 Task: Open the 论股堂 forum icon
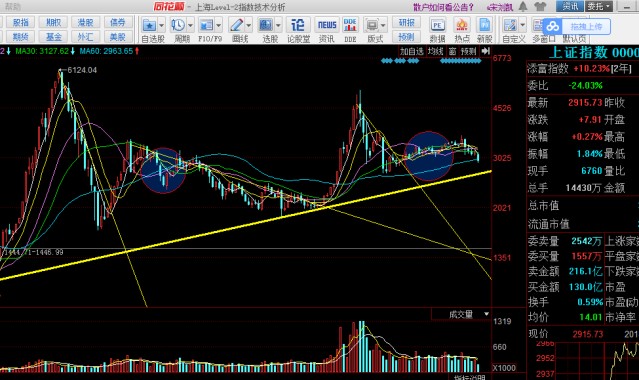click(x=297, y=25)
